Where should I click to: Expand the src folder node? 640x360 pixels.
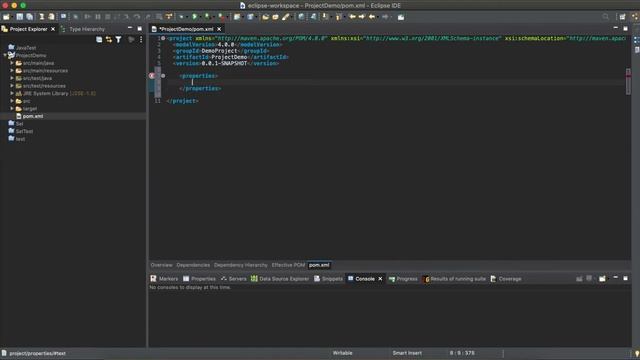click(x=12, y=101)
